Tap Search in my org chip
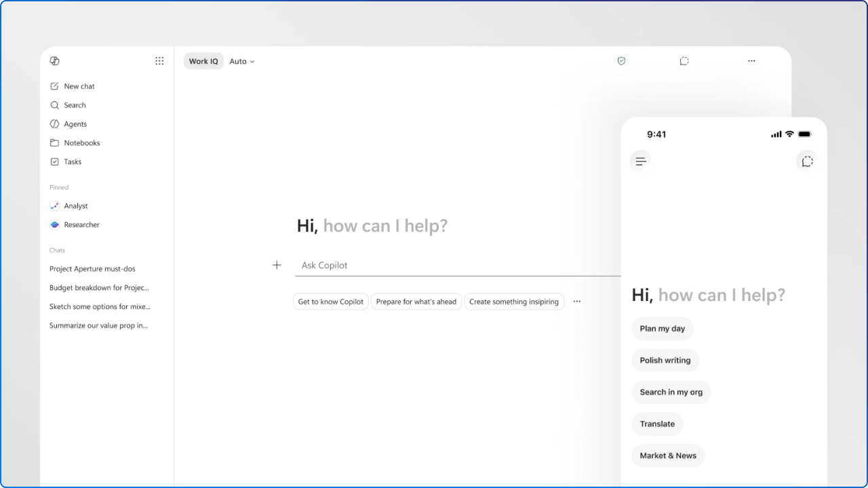Viewport: 868px width, 488px height. point(671,392)
